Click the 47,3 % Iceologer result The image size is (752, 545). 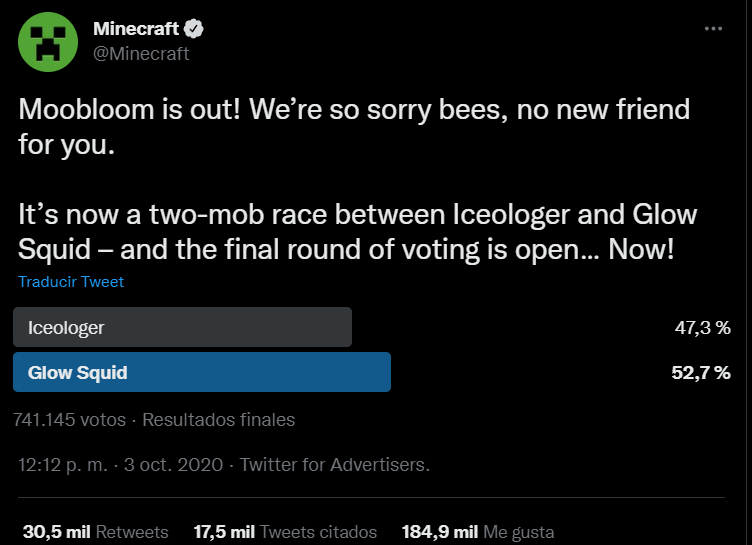(701, 327)
